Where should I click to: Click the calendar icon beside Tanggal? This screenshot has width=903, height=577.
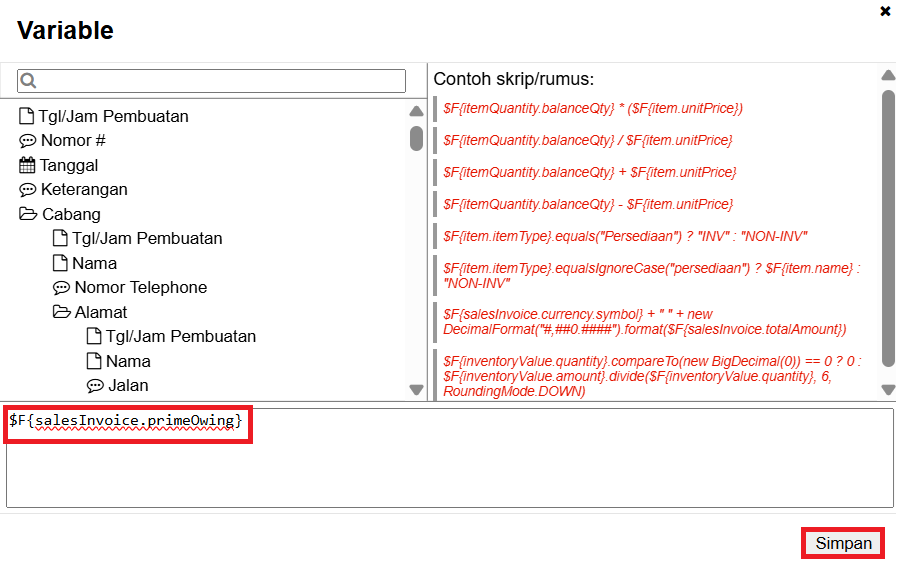point(27,165)
